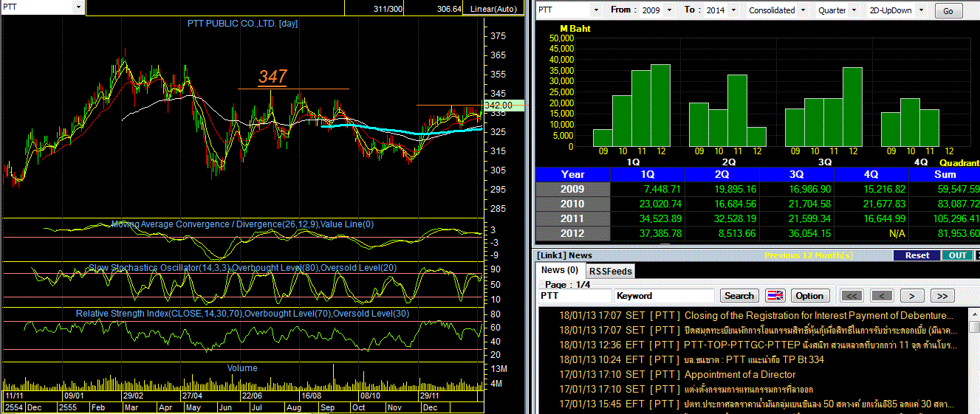Click the Volume panel label
Image resolution: width=980 pixels, height=414 pixels.
click(242, 368)
